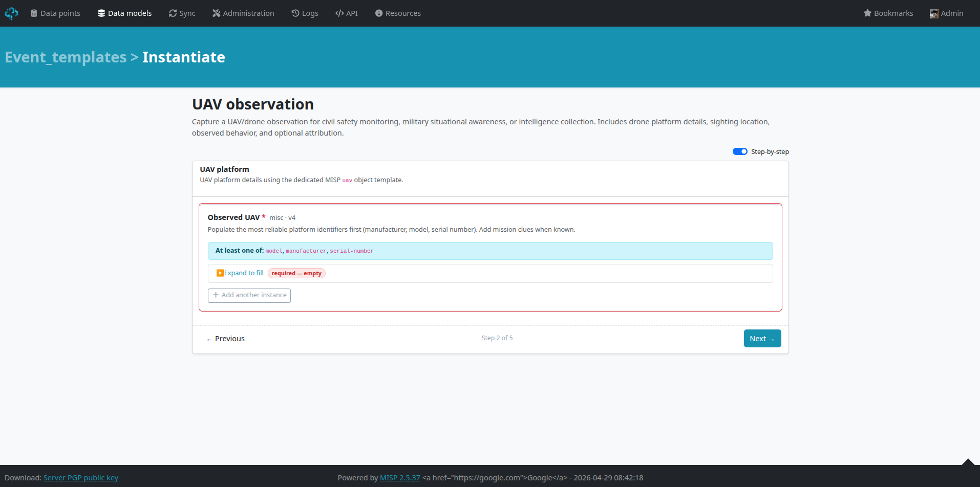
Task: Go back with the Previous button
Action: (x=225, y=339)
